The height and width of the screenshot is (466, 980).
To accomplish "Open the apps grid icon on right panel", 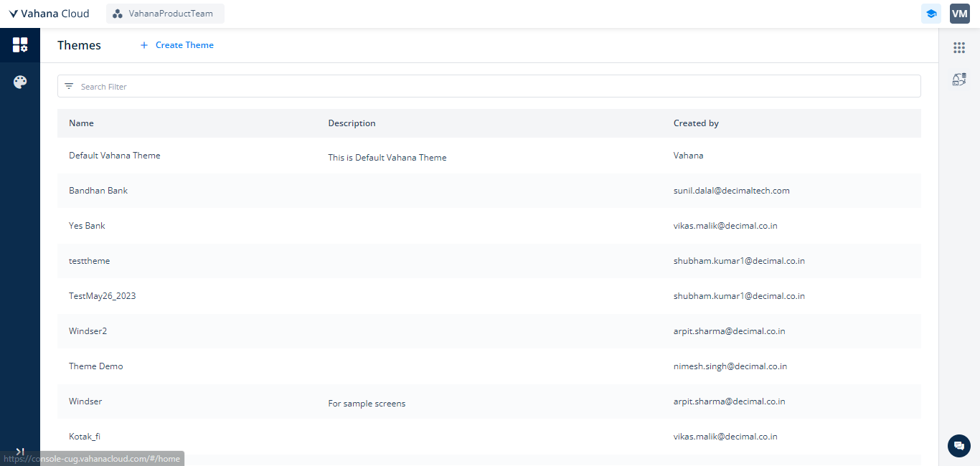I will pyautogui.click(x=959, y=48).
